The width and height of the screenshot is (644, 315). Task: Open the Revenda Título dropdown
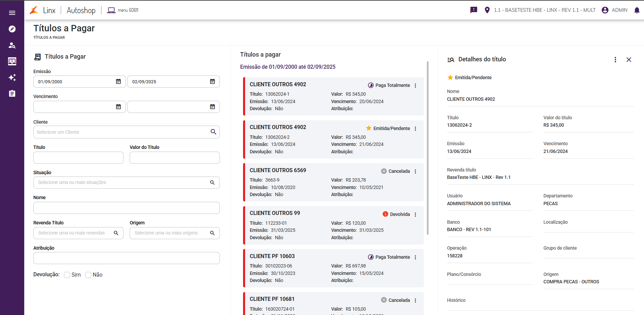[x=78, y=233]
